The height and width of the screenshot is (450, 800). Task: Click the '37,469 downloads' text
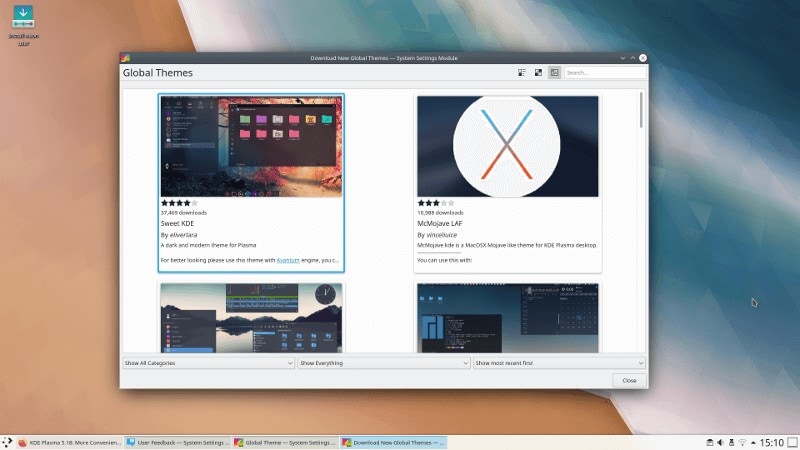[184, 213]
